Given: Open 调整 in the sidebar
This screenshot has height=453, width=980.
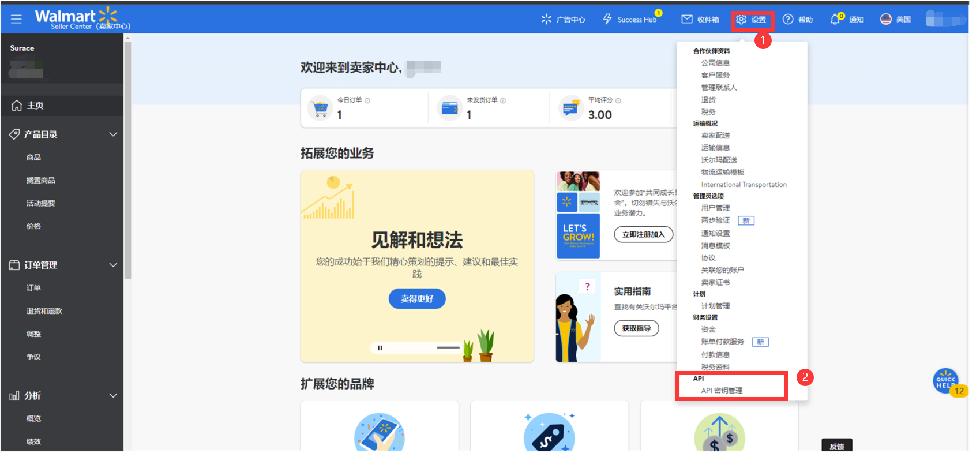Looking at the screenshot, I should (33, 334).
